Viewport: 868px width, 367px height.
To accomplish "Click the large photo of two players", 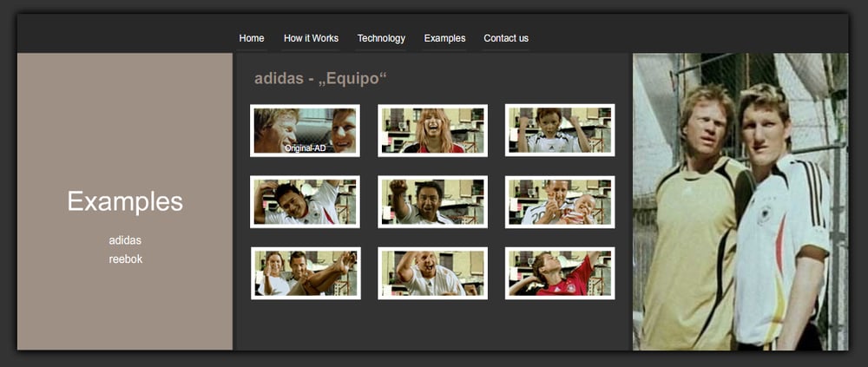I will (740, 201).
